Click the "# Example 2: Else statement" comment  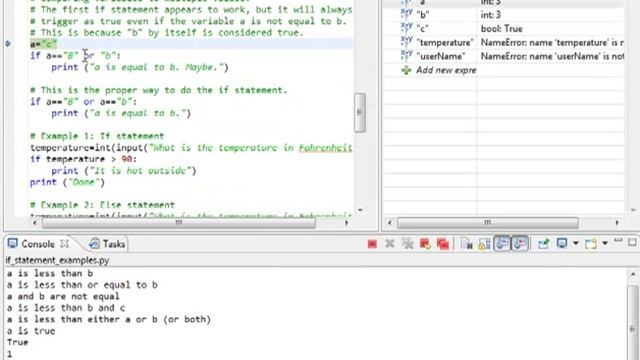[x=102, y=204]
